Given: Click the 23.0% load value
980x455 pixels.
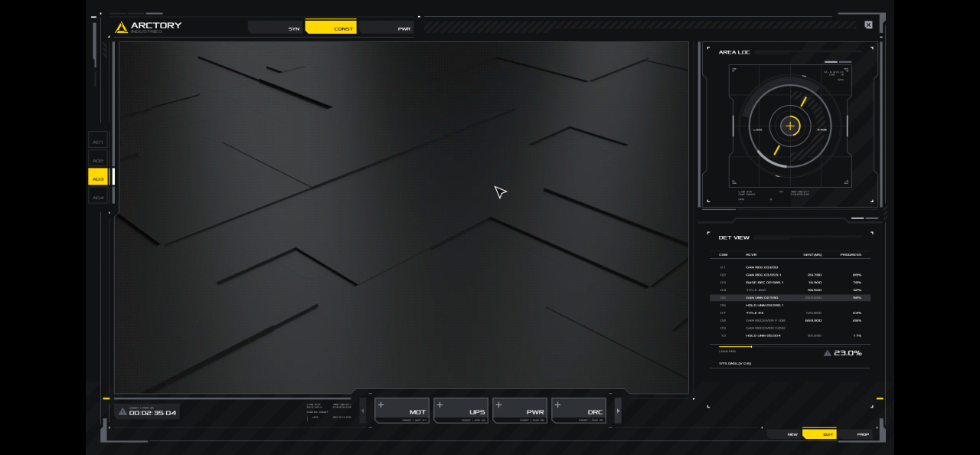Looking at the screenshot, I should [x=848, y=353].
